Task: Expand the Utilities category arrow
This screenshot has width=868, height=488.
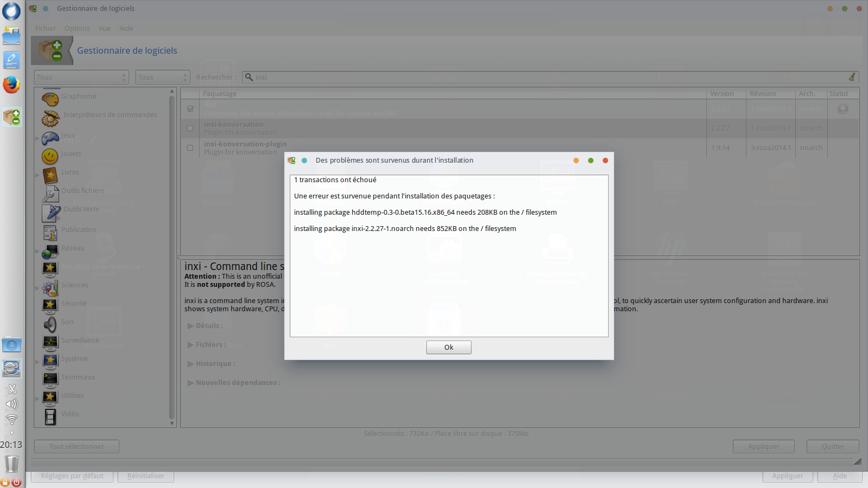Action: click(37, 399)
